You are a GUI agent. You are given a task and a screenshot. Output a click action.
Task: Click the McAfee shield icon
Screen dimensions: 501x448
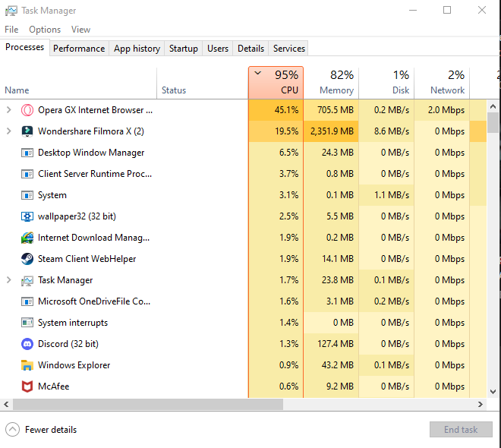(x=27, y=386)
